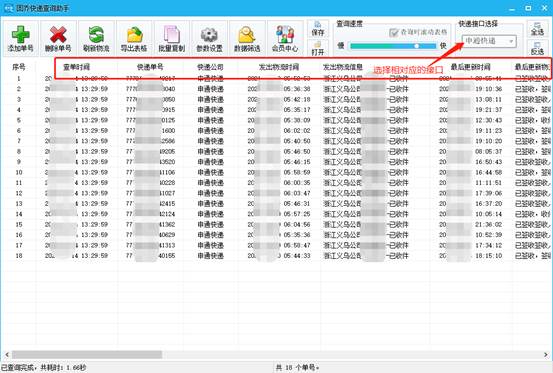Click the app icon in the title bar
Viewport: 553px width, 373px height.
[8, 7]
